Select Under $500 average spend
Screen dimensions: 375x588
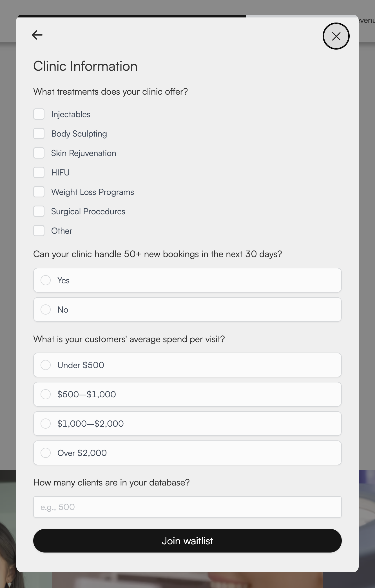point(46,365)
